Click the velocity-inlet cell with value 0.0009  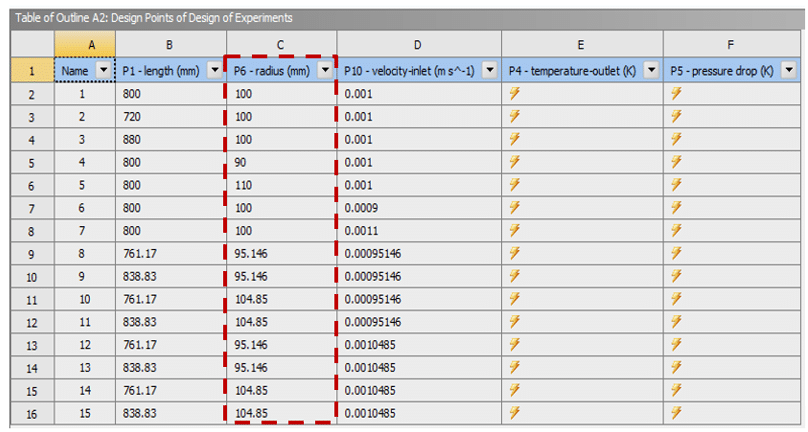click(418, 208)
